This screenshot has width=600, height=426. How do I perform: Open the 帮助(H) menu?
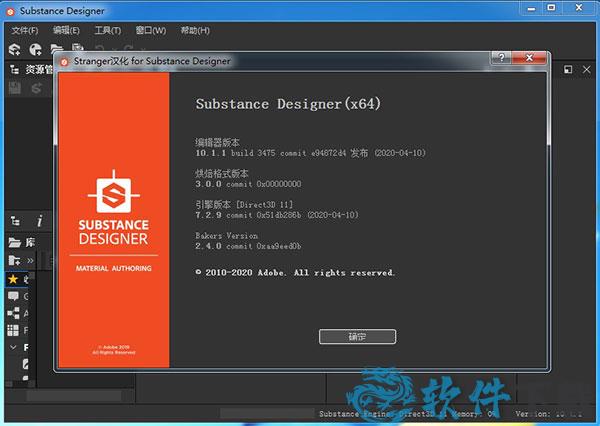(195, 30)
